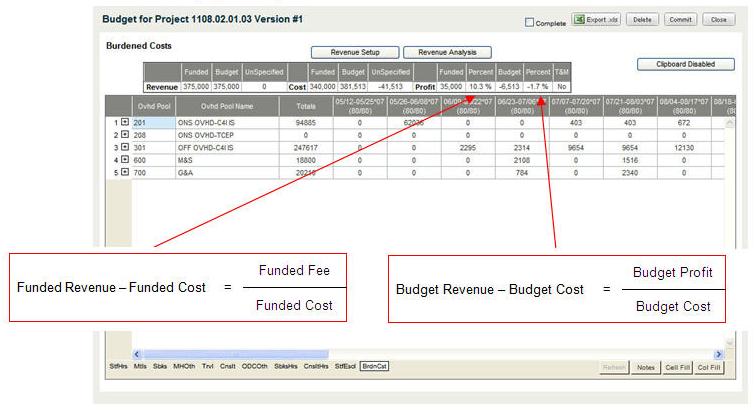The image size is (756, 413).
Task: Expand the G&A pool row 700
Action: (124, 173)
